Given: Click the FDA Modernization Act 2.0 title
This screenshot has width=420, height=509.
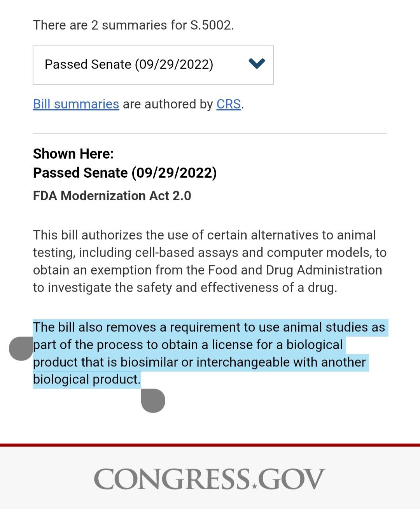Looking at the screenshot, I should tap(112, 196).
